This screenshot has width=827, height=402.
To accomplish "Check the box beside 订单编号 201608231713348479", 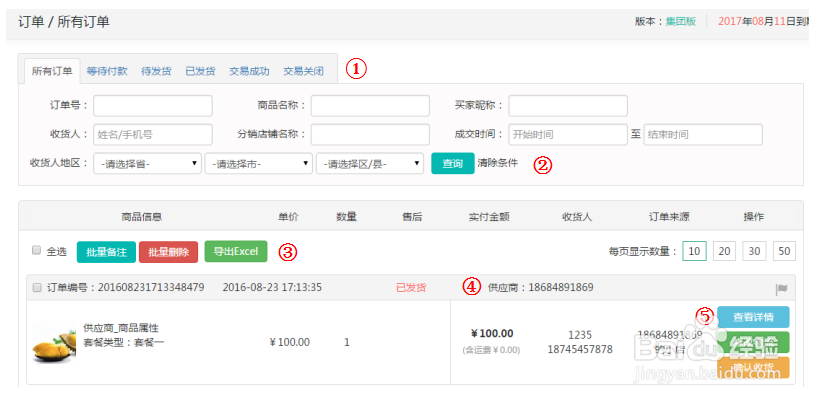I will (37, 288).
